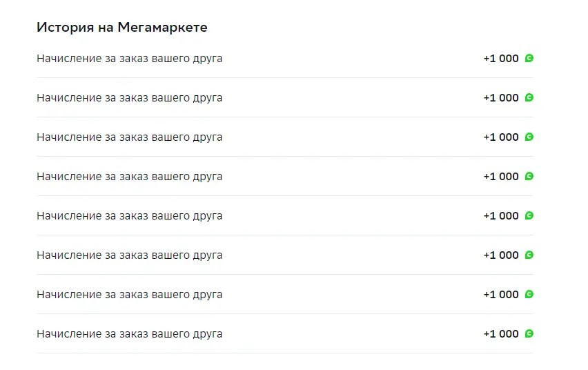The image size is (588, 370).
Task: Click the green bonus icon in fourth row
Action: [x=529, y=176]
